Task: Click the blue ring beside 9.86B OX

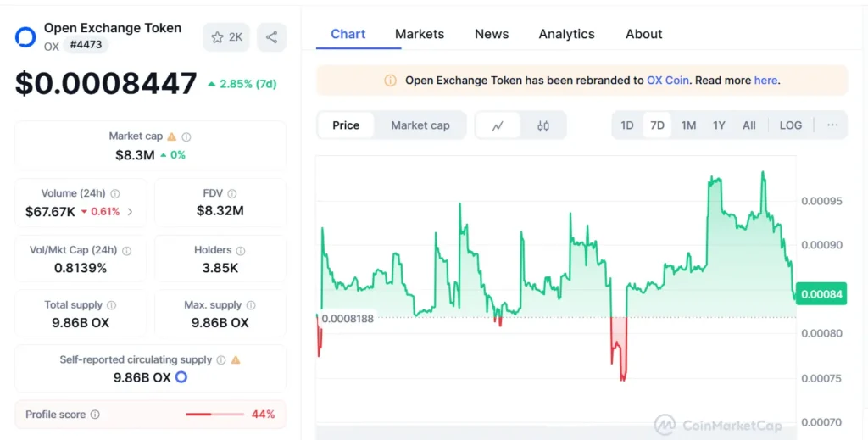Action: click(x=181, y=377)
